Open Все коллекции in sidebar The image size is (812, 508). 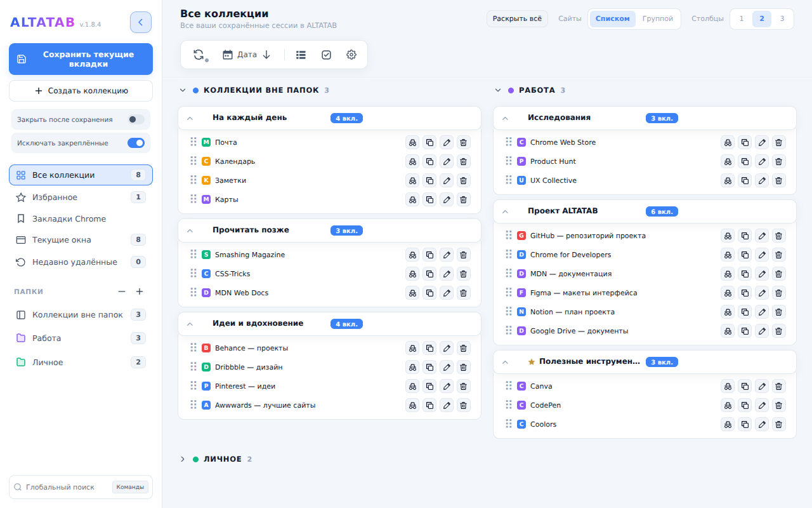[81, 175]
